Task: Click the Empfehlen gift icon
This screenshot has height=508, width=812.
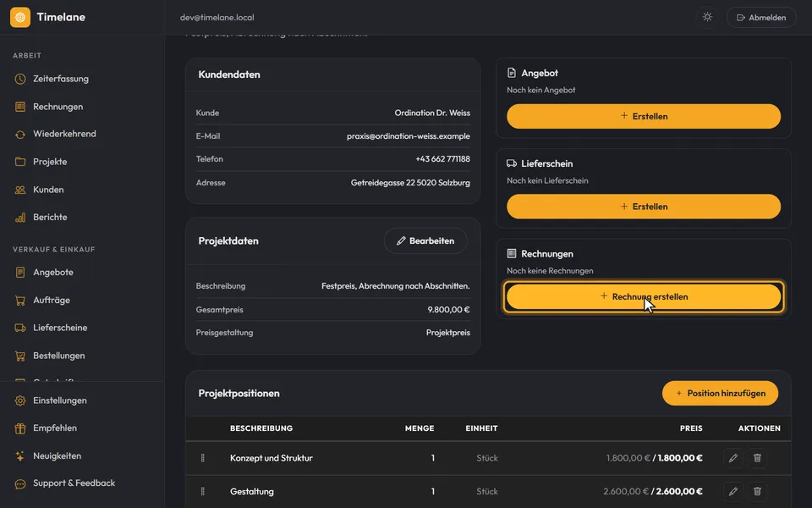Action: 20,428
